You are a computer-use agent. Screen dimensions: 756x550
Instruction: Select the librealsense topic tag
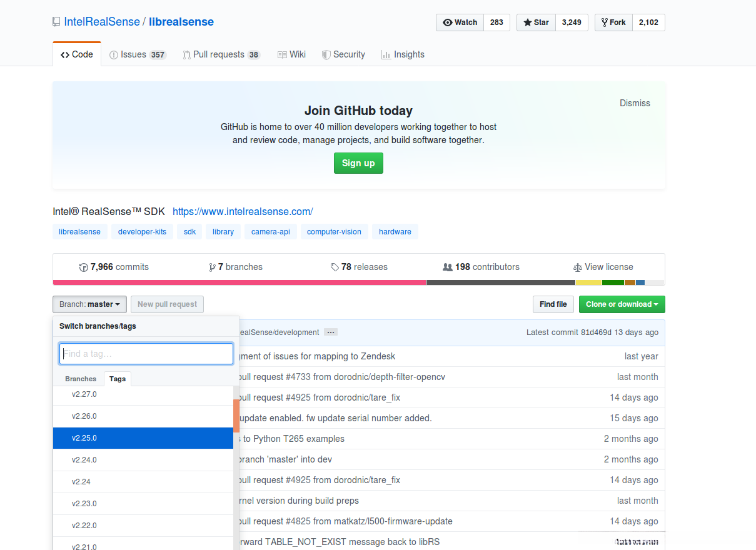click(79, 232)
